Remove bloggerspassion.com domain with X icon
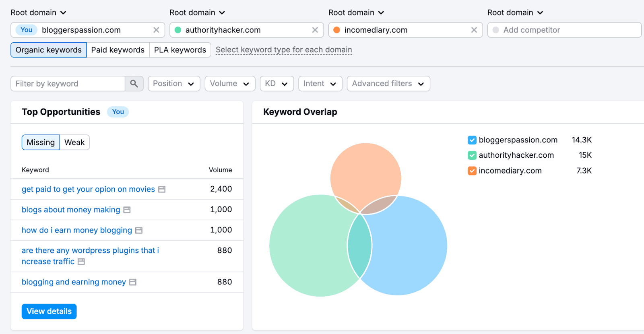 point(156,30)
